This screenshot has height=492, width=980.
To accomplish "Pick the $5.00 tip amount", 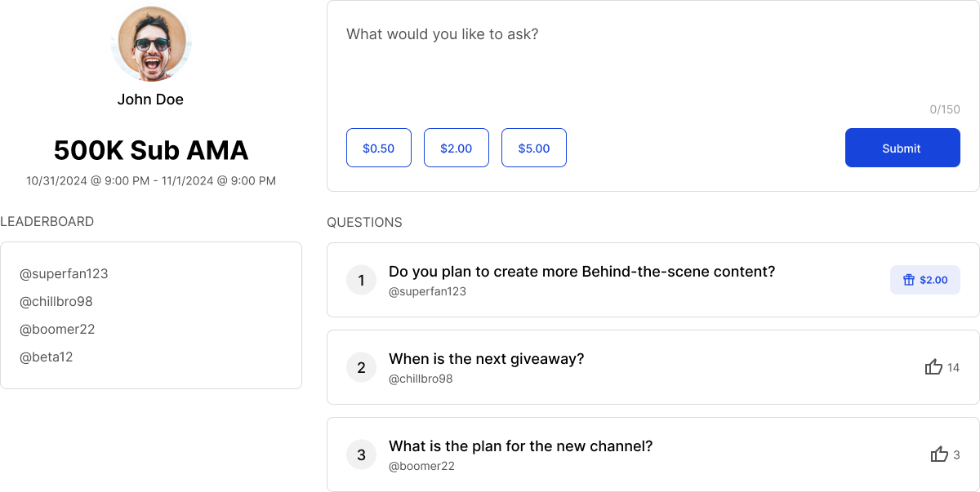I will 533,148.
